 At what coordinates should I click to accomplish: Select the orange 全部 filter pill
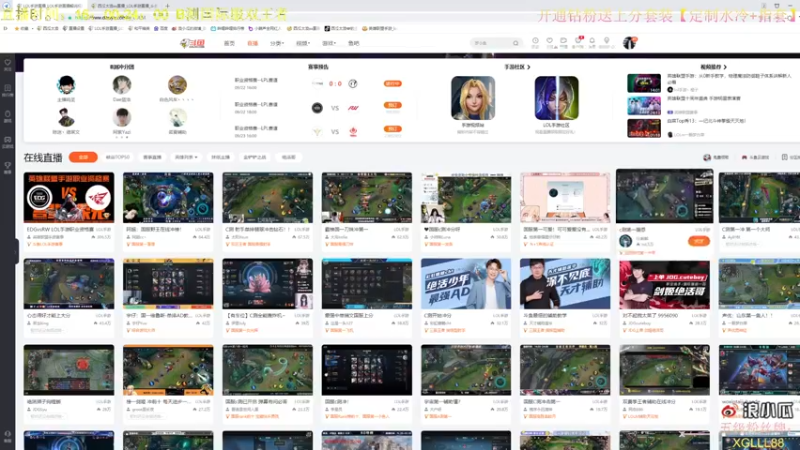tap(83, 157)
